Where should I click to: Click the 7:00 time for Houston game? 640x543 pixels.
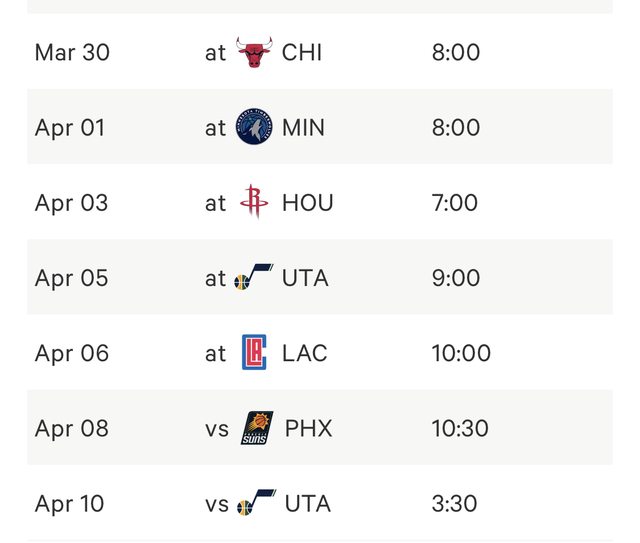455,203
